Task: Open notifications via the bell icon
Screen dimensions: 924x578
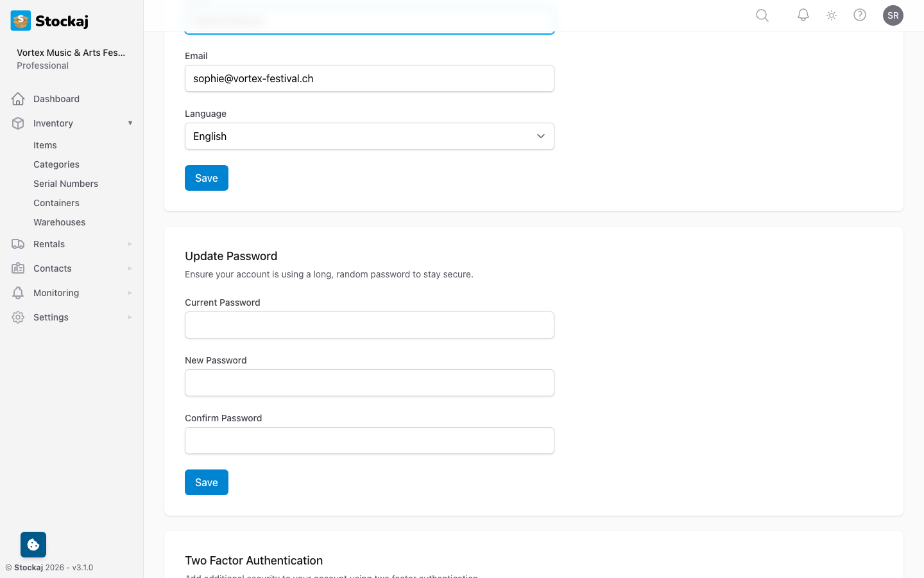Action: click(803, 15)
